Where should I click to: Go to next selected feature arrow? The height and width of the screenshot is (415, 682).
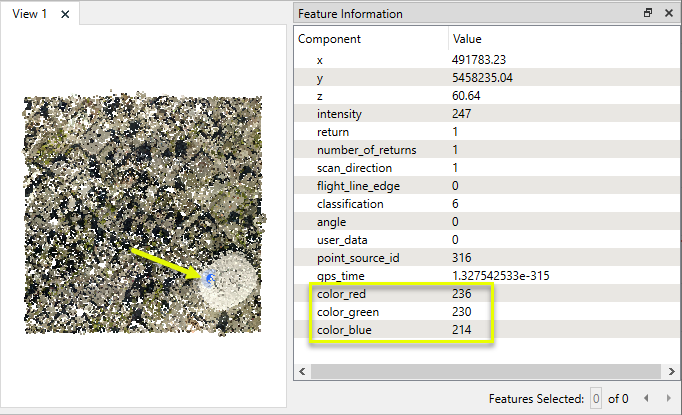[669, 398]
